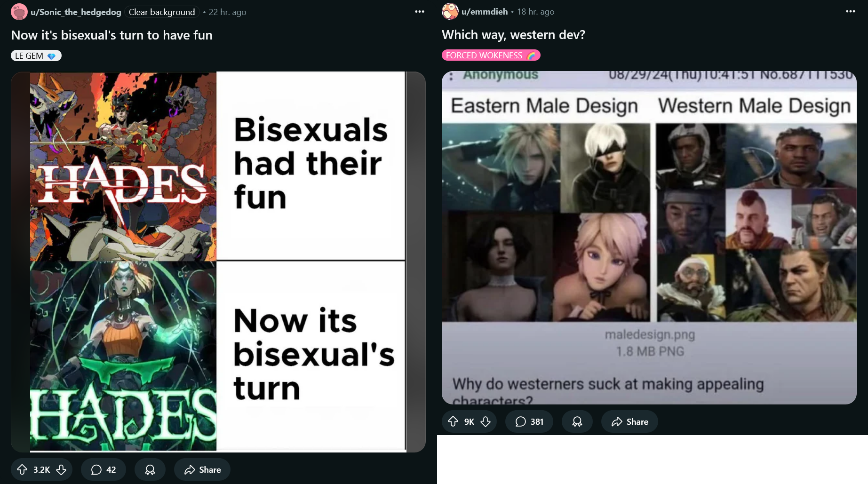This screenshot has height=484, width=868.
Task: Open u/Sonic_the_hedgedog avatar
Action: point(19,12)
